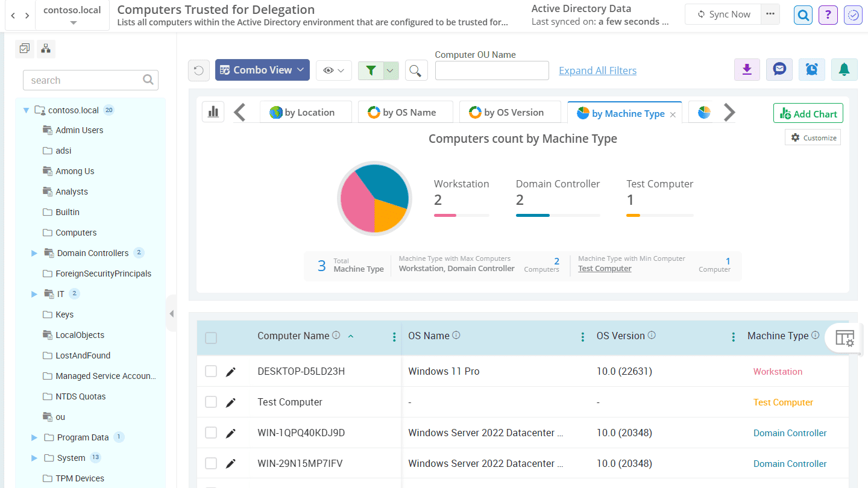Click the refresh/reset icon beside Combo View
Screen dimensions: 868x488
coord(199,70)
